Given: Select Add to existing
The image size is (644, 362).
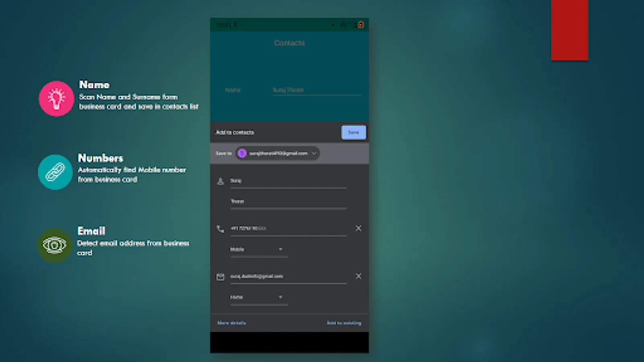Looking at the screenshot, I should click(344, 323).
